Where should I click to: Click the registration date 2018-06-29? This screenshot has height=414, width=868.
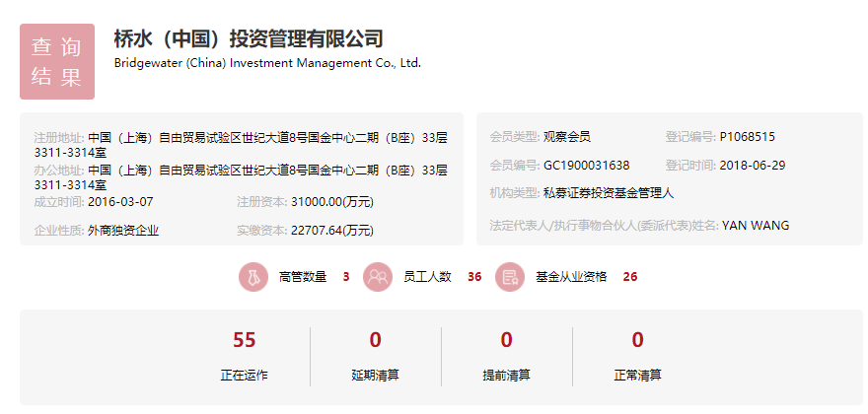click(752, 165)
